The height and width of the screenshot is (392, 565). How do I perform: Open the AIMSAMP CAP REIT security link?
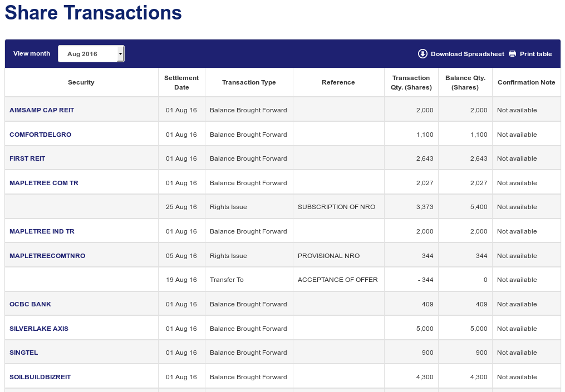point(42,110)
